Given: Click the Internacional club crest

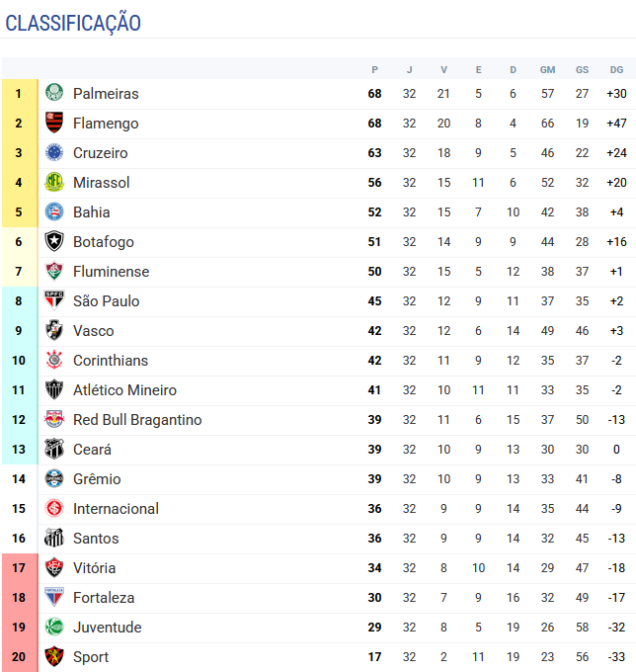Looking at the screenshot, I should tap(54, 509).
